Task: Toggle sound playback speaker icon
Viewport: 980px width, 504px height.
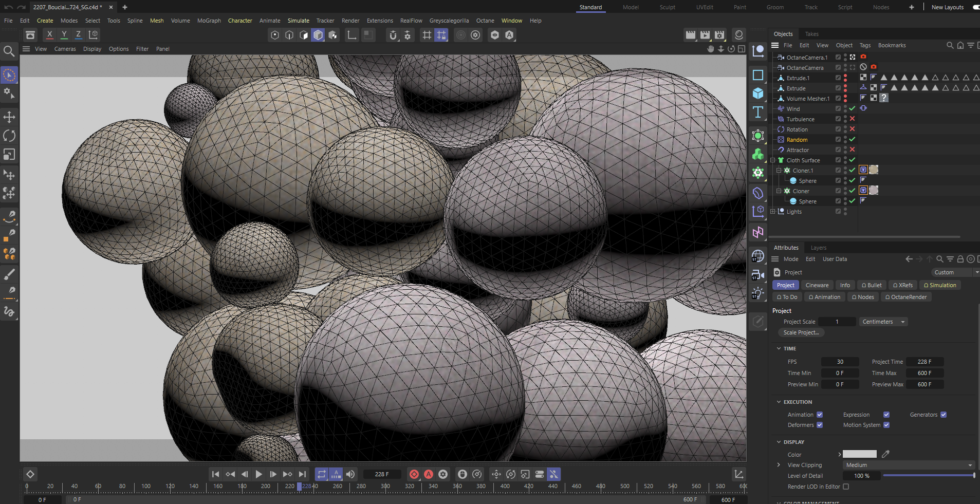Action: point(350,474)
